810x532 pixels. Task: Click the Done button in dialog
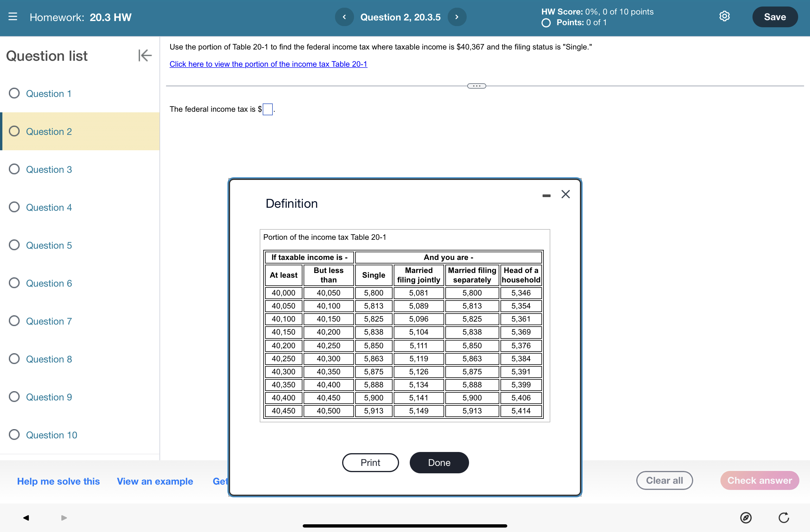pyautogui.click(x=439, y=463)
